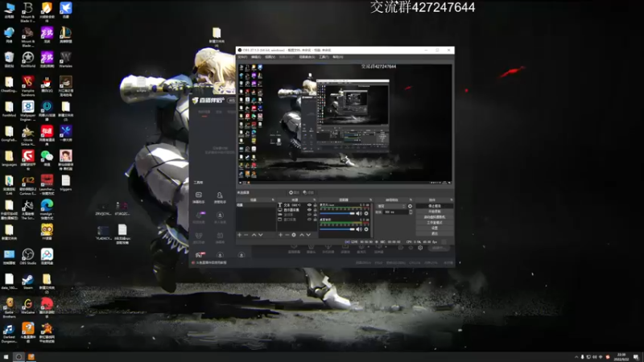Open source properties gear in sources toolbar
This screenshot has width=644, height=362.
294,235
